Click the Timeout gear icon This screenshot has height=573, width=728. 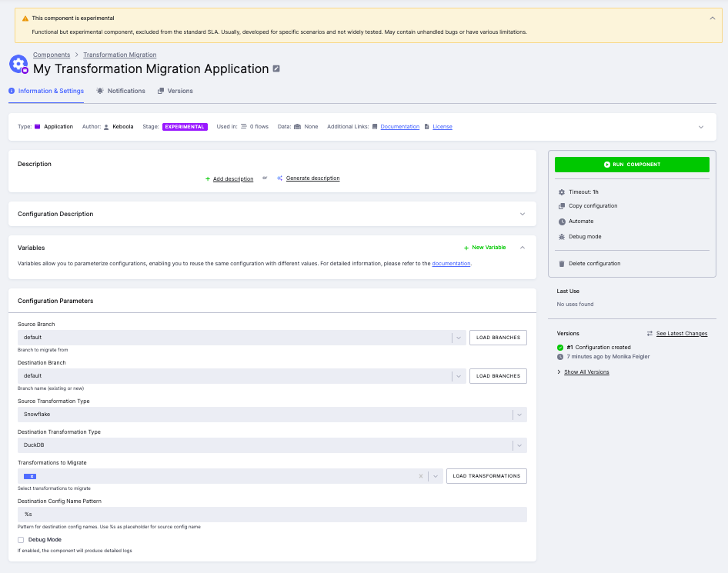[562, 192]
